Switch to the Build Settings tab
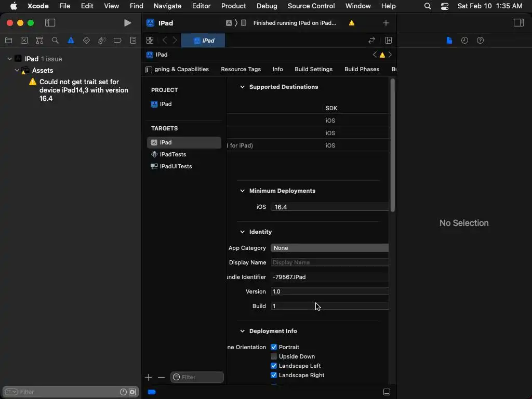 click(x=313, y=69)
